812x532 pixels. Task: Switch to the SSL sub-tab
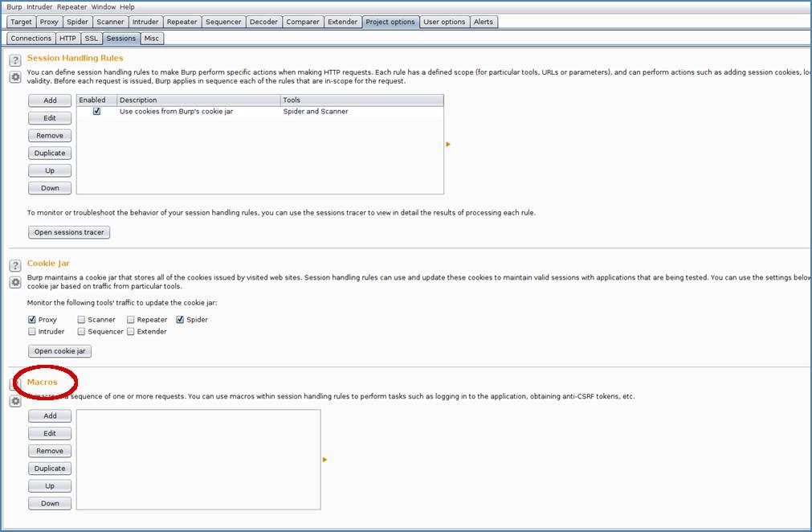91,39
